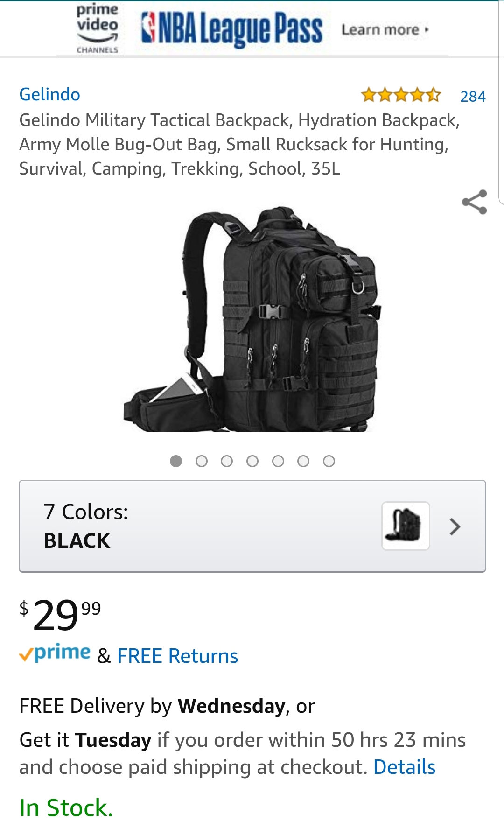Select the second image carousel dot
Image resolution: width=504 pixels, height=828 pixels.
(x=202, y=461)
